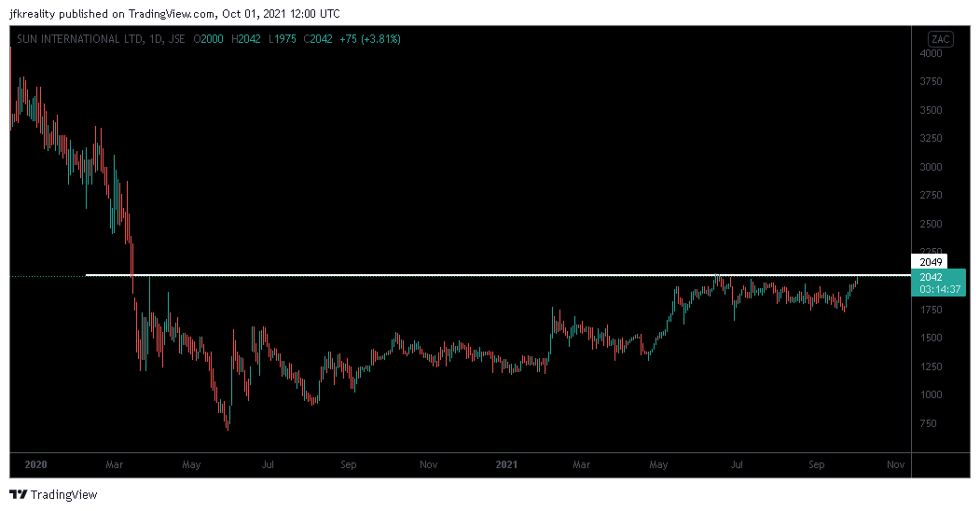Image resolution: width=980 pixels, height=511 pixels.
Task: Click the 1000 price axis label
Action: point(931,394)
